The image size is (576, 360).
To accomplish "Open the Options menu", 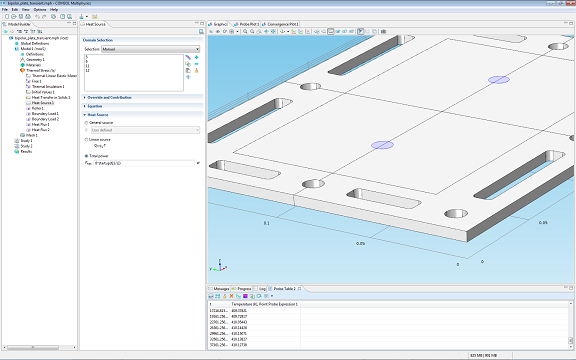I will pos(40,10).
